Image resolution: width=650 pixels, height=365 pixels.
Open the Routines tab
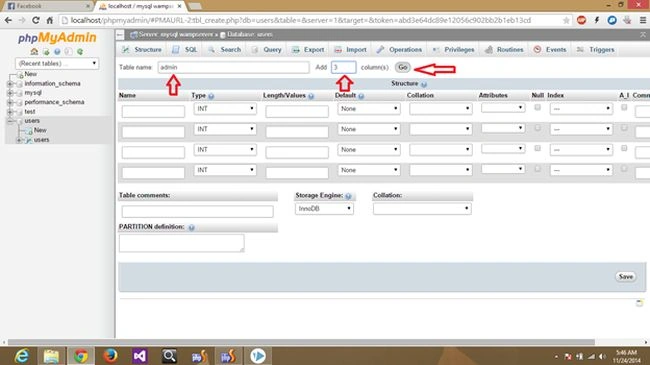coord(504,49)
